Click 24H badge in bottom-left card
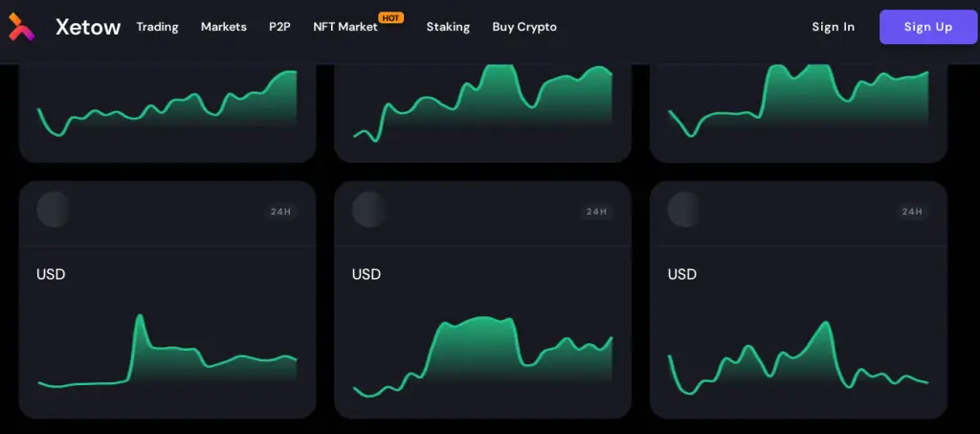980x434 pixels. point(280,212)
